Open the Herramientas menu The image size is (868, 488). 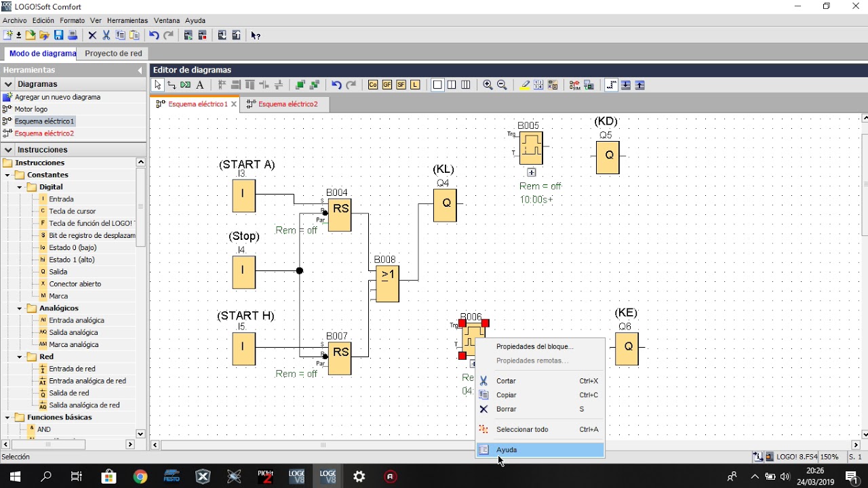click(x=127, y=20)
